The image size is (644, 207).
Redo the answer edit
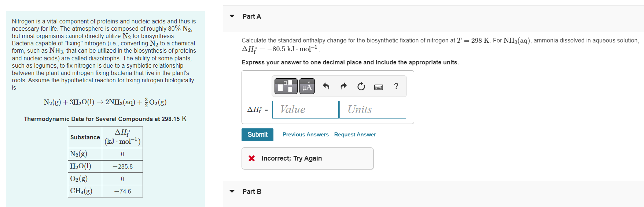click(343, 86)
